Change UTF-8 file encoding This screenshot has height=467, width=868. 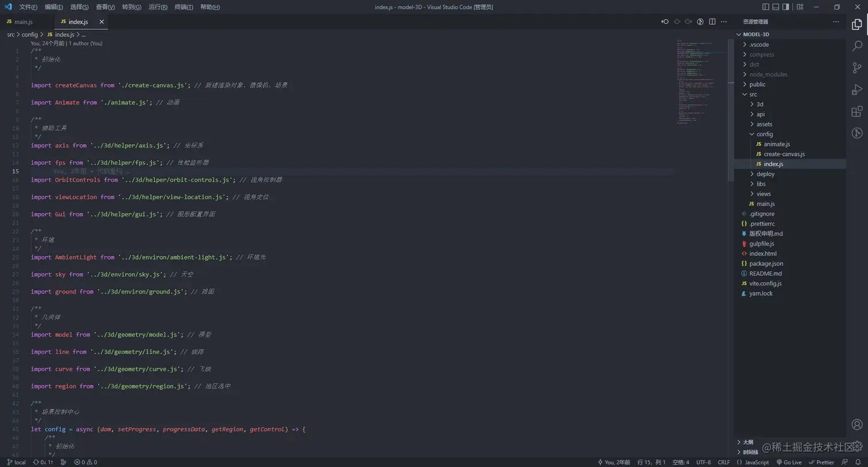pyautogui.click(x=703, y=462)
